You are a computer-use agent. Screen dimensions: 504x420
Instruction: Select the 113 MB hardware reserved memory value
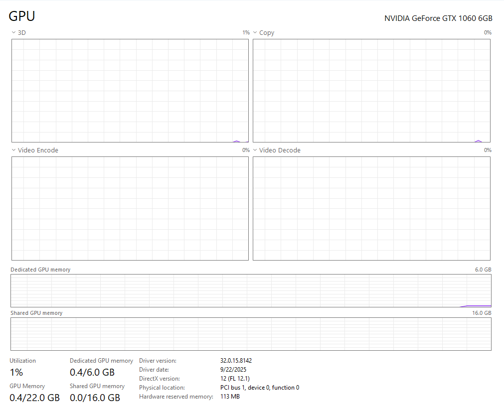230,397
